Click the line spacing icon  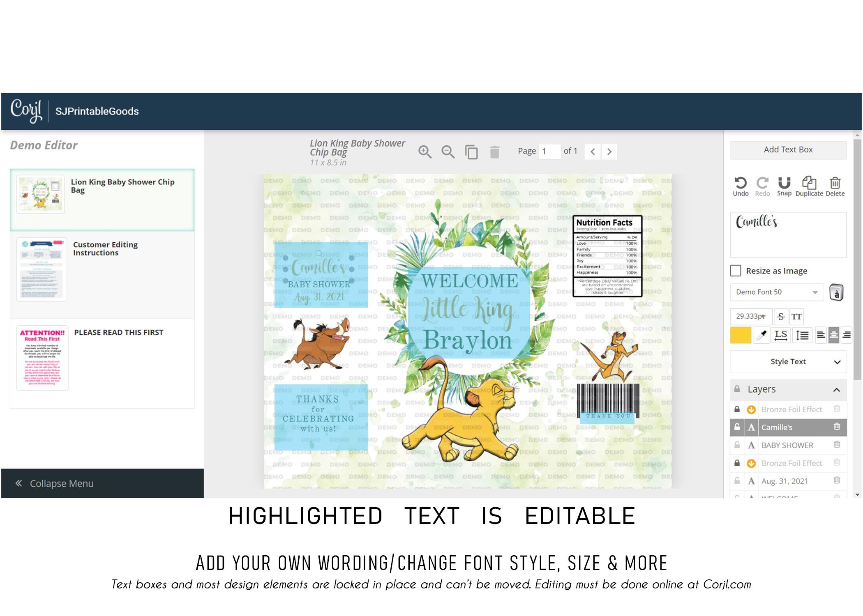coord(802,335)
